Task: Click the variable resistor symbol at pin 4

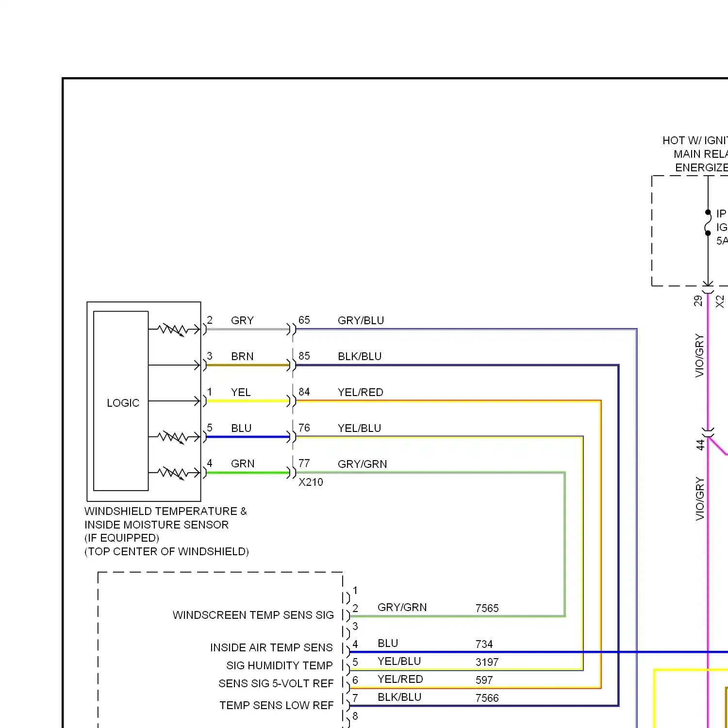Action: coord(172,473)
